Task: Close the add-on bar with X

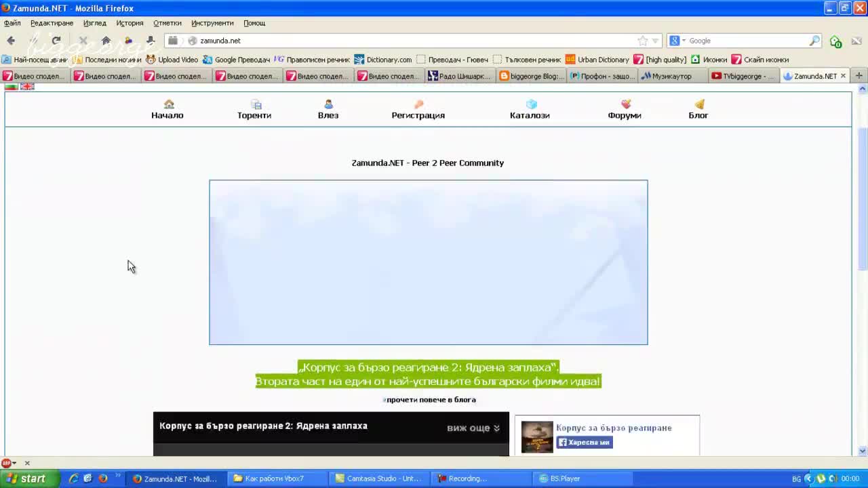Action: coord(27,463)
